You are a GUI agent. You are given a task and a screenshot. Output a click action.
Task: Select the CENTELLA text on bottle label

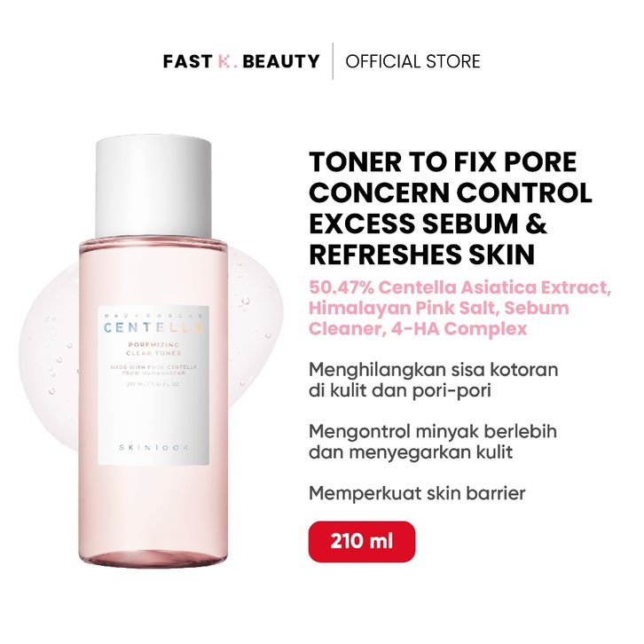tap(154, 327)
